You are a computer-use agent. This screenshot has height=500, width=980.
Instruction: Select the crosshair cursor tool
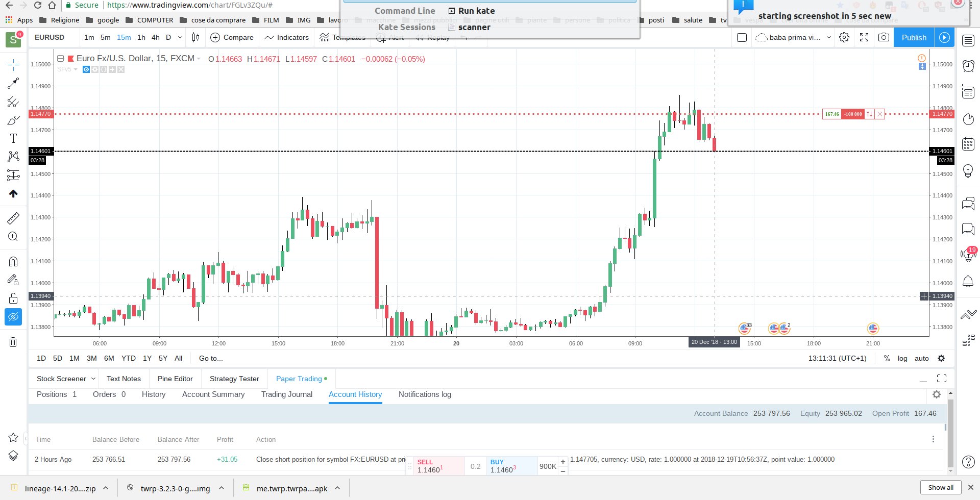(x=13, y=64)
